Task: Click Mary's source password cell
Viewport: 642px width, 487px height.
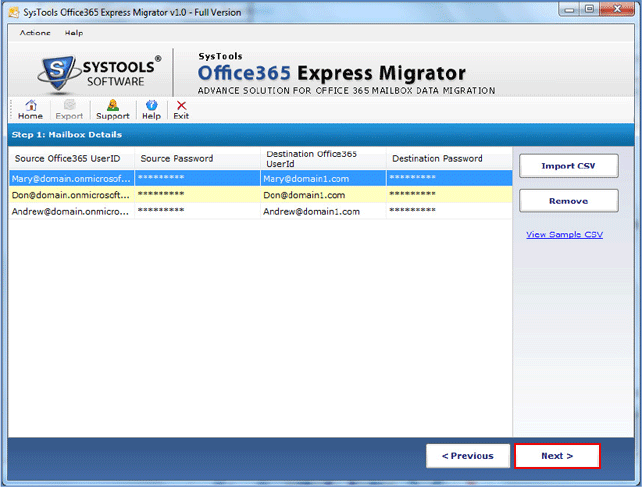Action: tap(197, 178)
